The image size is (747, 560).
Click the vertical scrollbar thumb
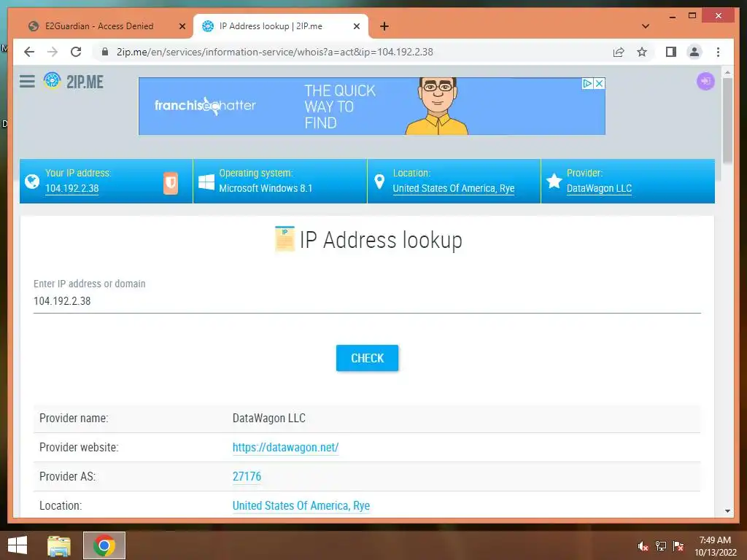click(727, 121)
